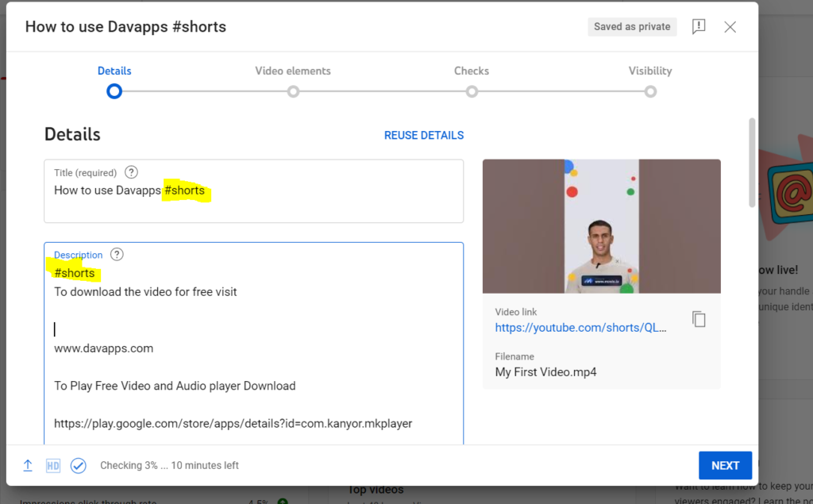813x504 pixels.
Task: Click the upload arrow status icon
Action: pos(28,466)
